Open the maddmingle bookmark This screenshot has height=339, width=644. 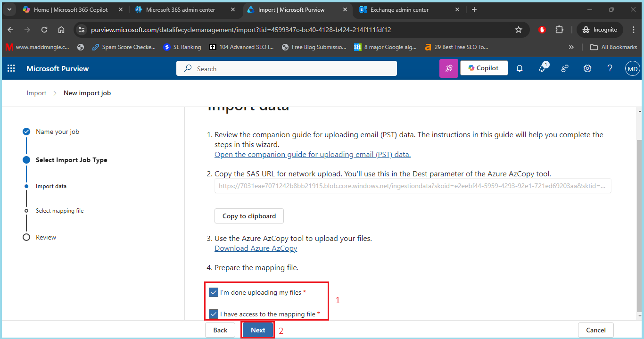point(37,47)
